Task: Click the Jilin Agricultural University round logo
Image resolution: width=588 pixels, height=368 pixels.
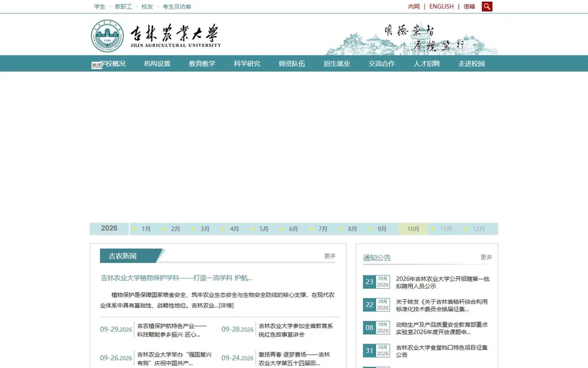Action: point(107,36)
